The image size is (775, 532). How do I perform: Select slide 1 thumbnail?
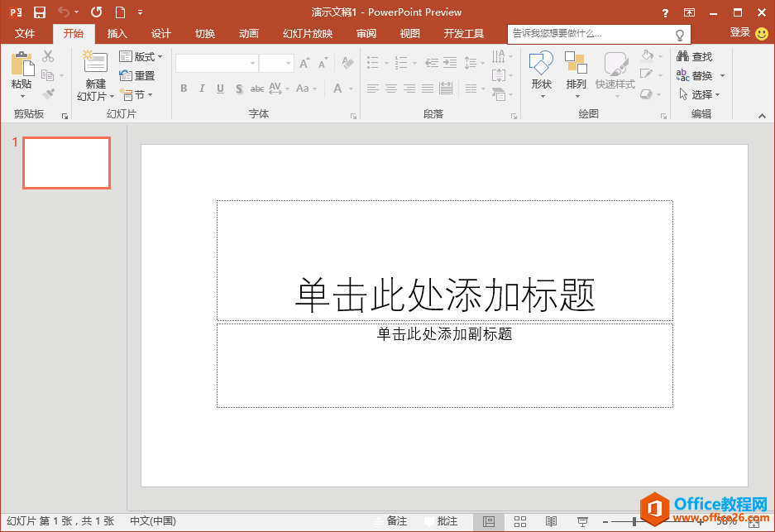pos(66,163)
